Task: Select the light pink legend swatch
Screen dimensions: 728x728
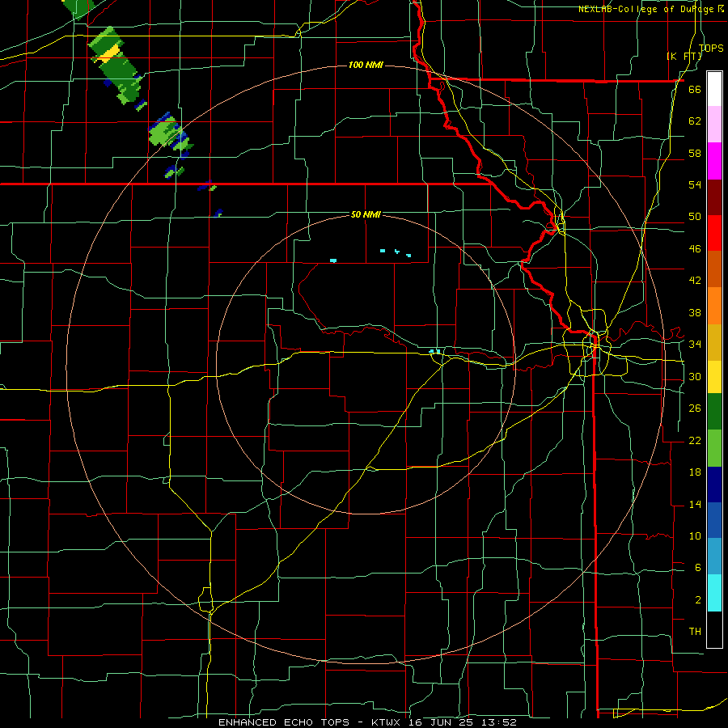Action: [x=714, y=125]
